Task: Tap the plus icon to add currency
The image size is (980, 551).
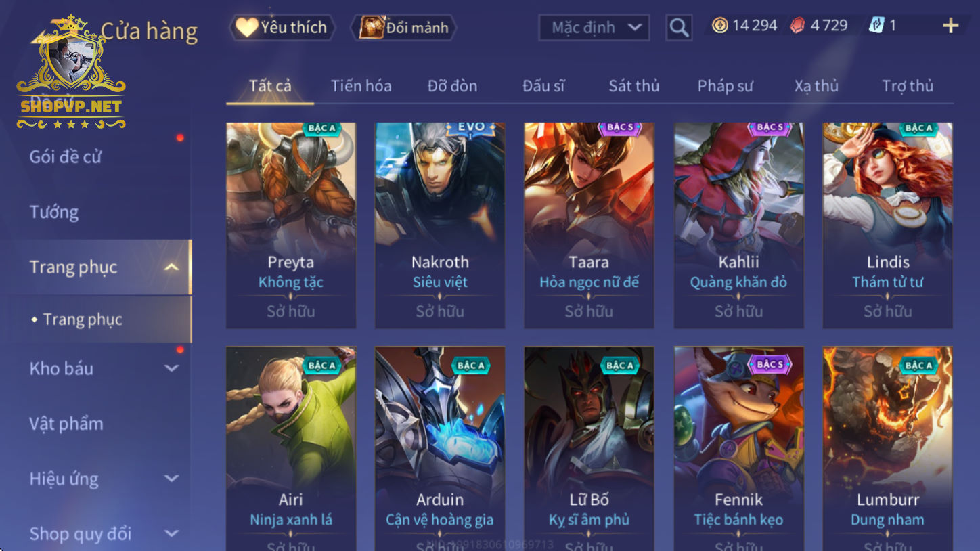Action: [951, 26]
